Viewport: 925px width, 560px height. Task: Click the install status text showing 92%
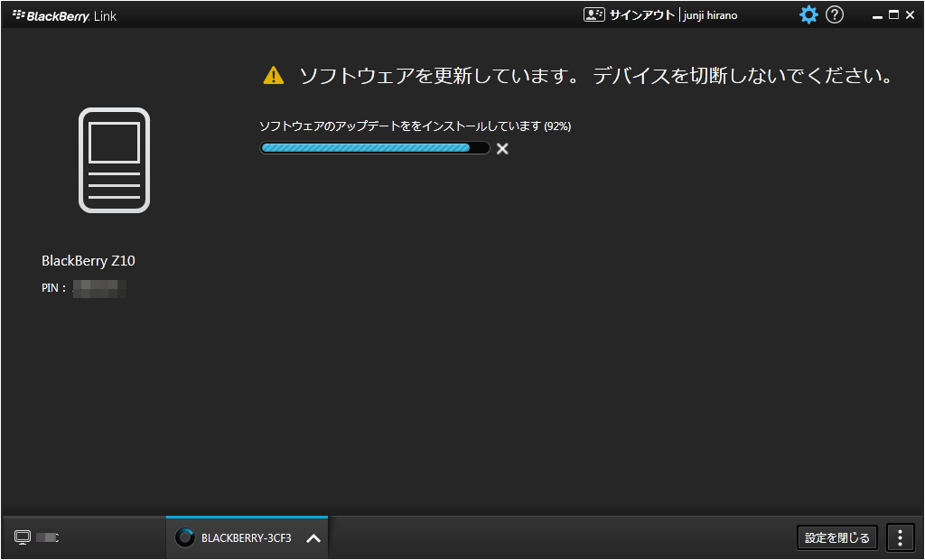tap(416, 126)
